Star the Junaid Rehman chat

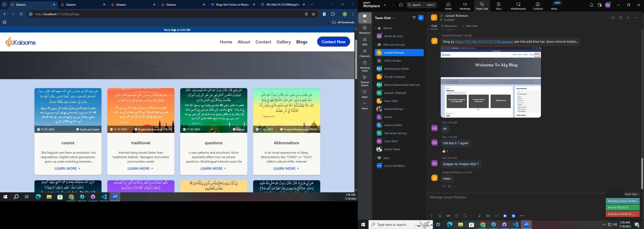pos(442,15)
